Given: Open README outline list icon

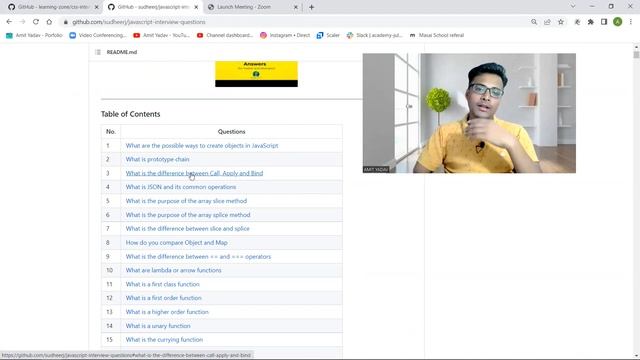Looking at the screenshot, I should click(98, 52).
